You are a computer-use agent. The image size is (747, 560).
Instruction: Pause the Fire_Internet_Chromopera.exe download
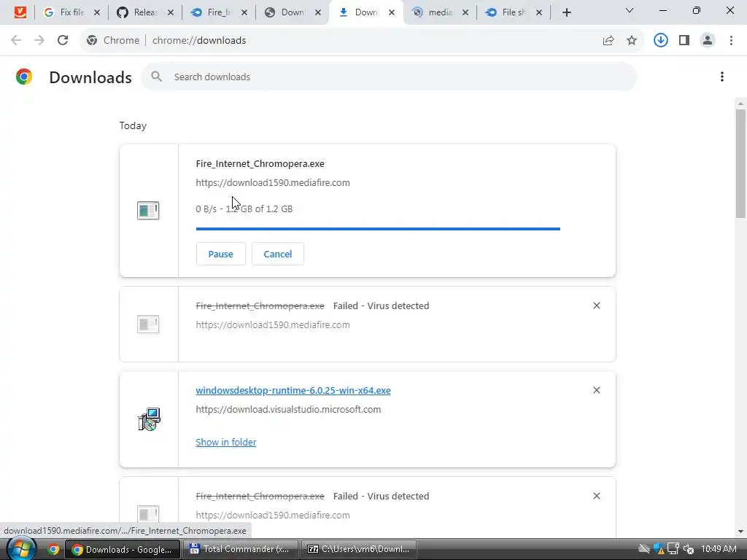(220, 254)
